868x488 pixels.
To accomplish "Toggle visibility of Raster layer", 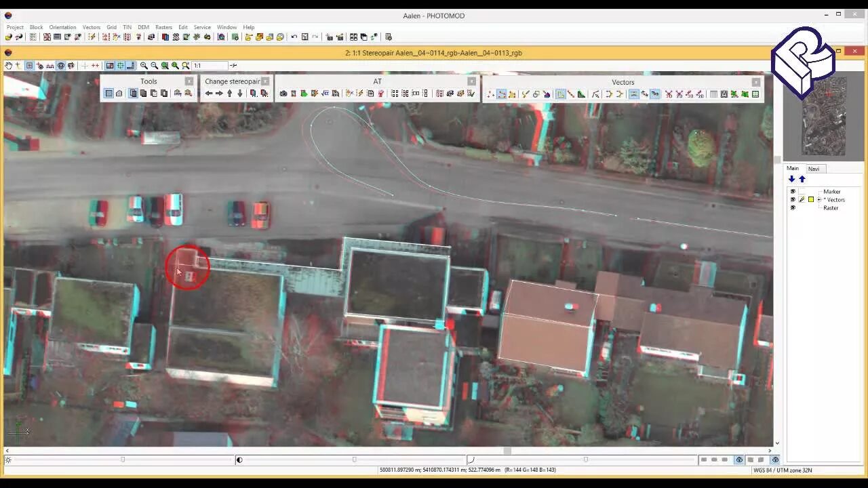I will (793, 208).
